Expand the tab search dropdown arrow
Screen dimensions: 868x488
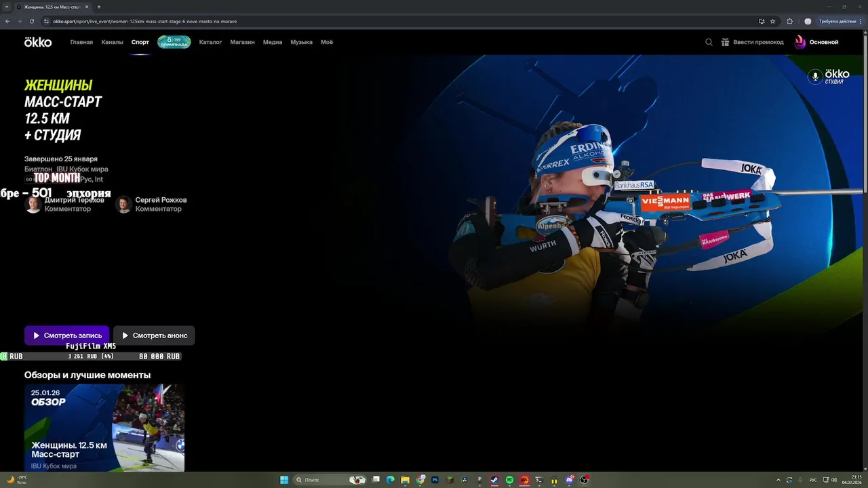tap(7, 7)
